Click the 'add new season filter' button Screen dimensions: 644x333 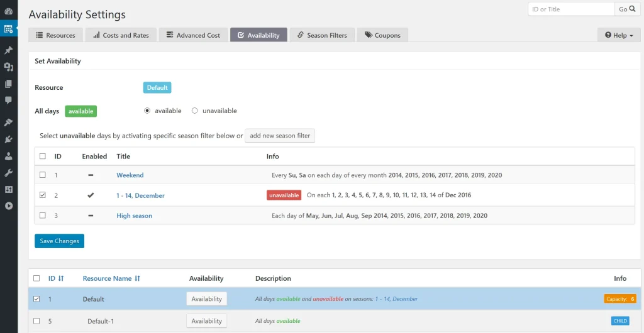click(x=280, y=136)
